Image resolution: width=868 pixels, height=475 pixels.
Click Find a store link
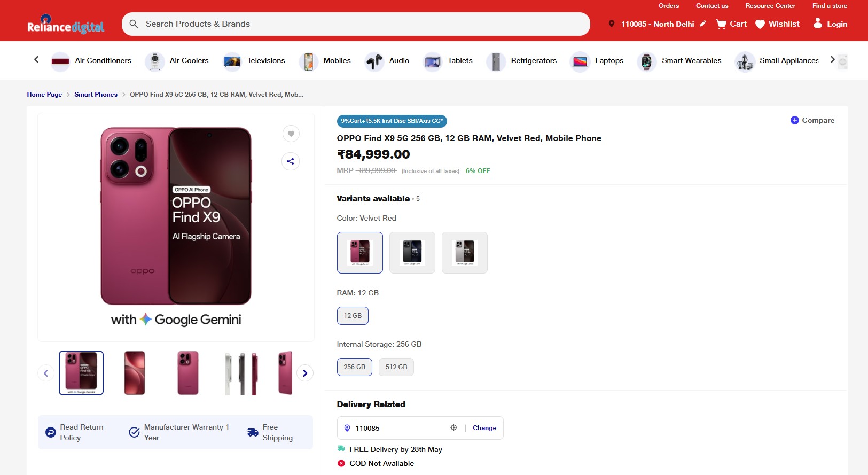(830, 6)
